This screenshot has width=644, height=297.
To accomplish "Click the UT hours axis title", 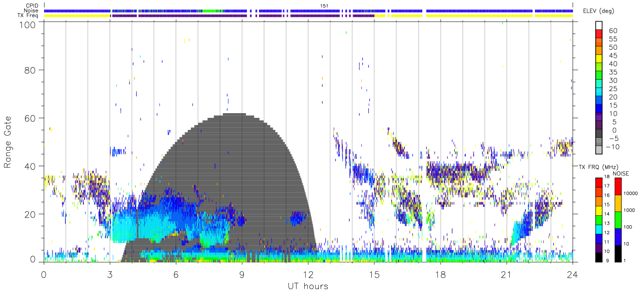I will 307,286.
